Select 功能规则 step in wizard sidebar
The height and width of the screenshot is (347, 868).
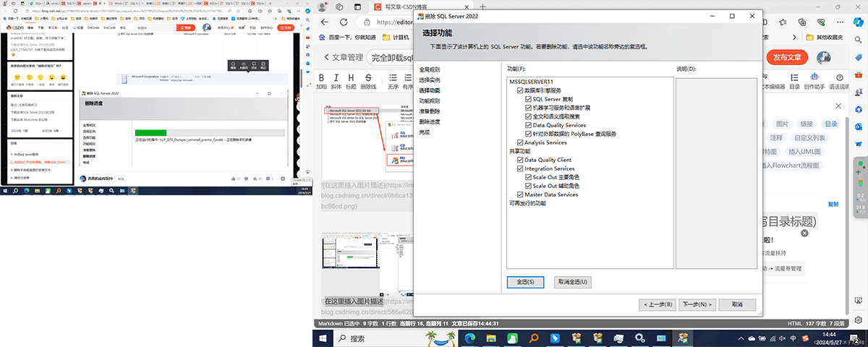pos(430,101)
